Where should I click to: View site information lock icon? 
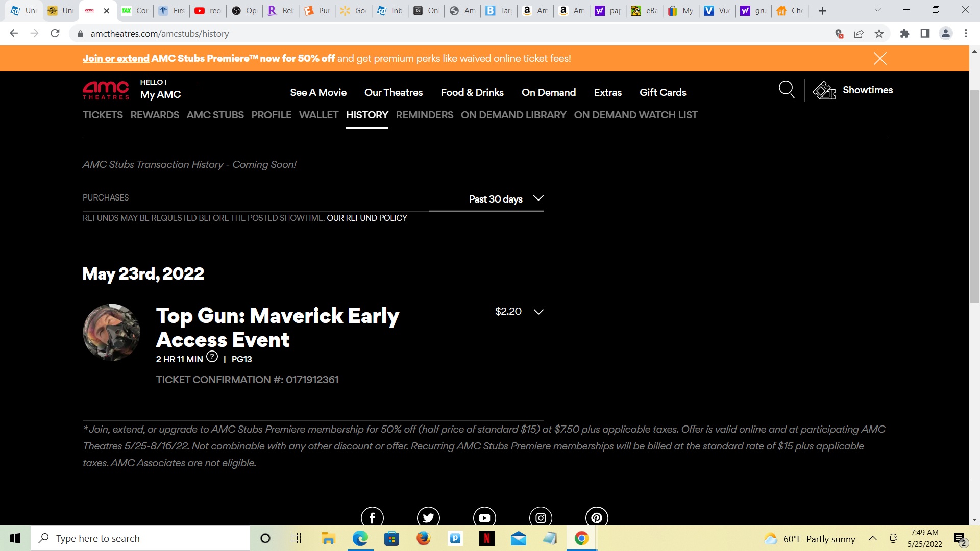click(x=80, y=34)
